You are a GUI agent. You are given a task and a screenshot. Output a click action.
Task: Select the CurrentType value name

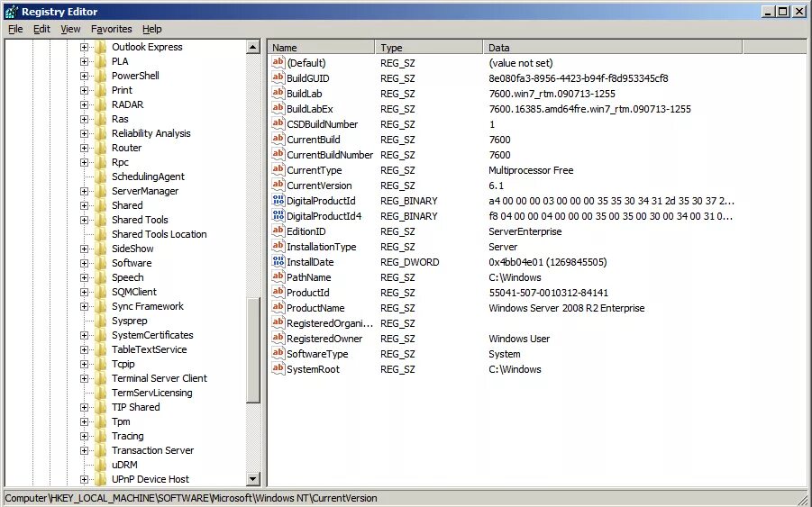click(x=314, y=170)
